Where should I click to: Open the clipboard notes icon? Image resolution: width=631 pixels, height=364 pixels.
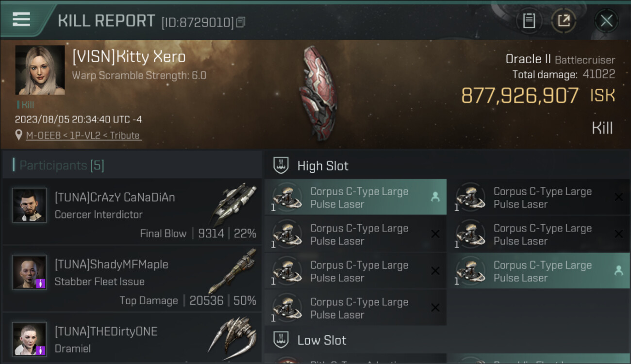tap(529, 21)
